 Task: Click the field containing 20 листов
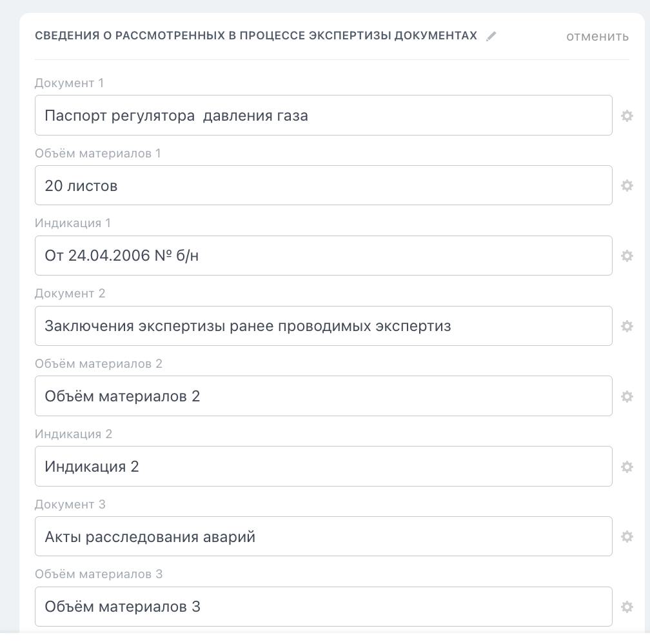[323, 186]
